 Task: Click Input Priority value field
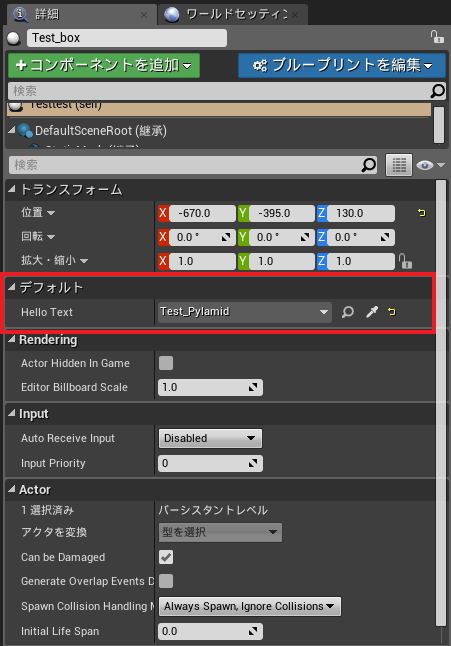210,463
